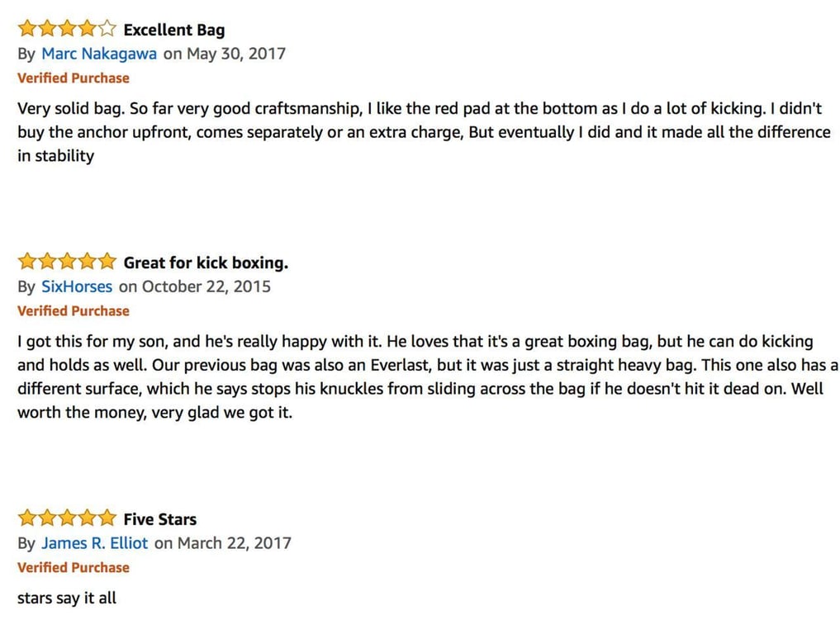
Task: Click the last star of James R. Elliot's review
Action: click(107, 518)
